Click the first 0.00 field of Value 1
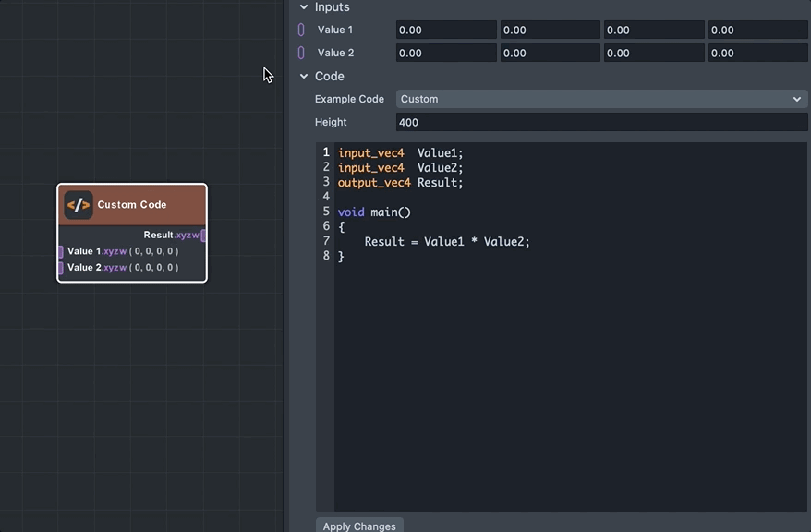The image size is (811, 532). click(x=447, y=29)
